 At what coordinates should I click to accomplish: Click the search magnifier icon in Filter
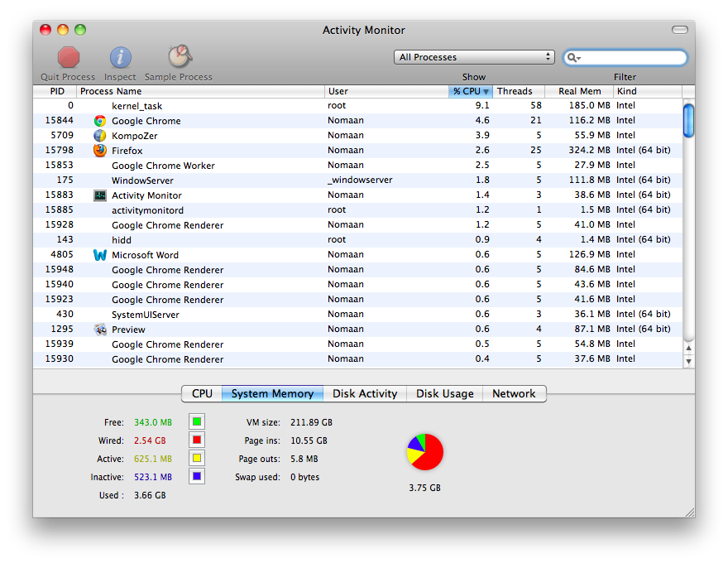click(573, 58)
